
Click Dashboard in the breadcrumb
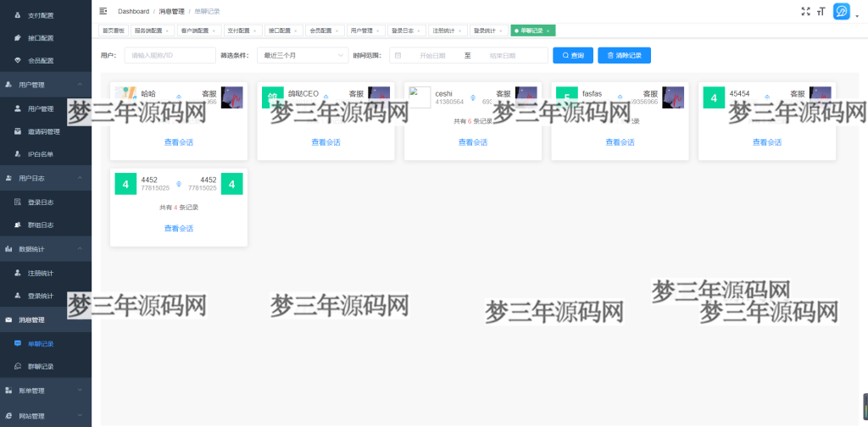[133, 11]
